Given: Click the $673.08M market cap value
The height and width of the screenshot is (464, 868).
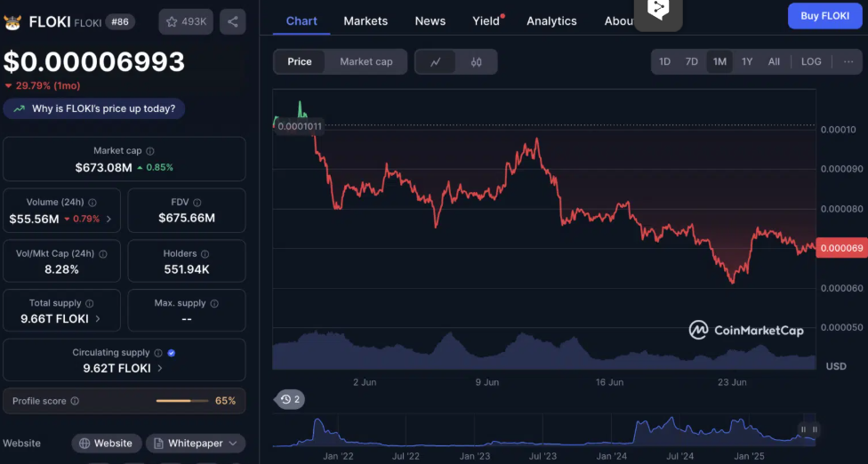Looking at the screenshot, I should (103, 167).
